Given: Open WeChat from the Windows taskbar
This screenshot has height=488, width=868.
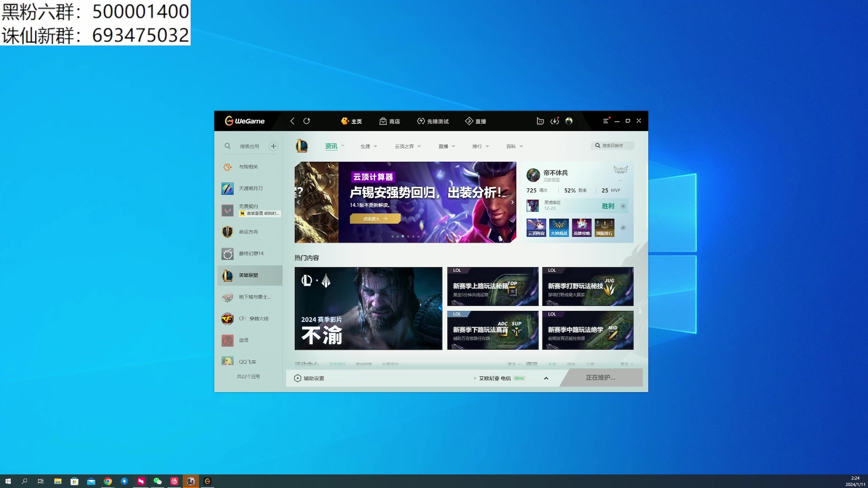Looking at the screenshot, I should tap(157, 481).
